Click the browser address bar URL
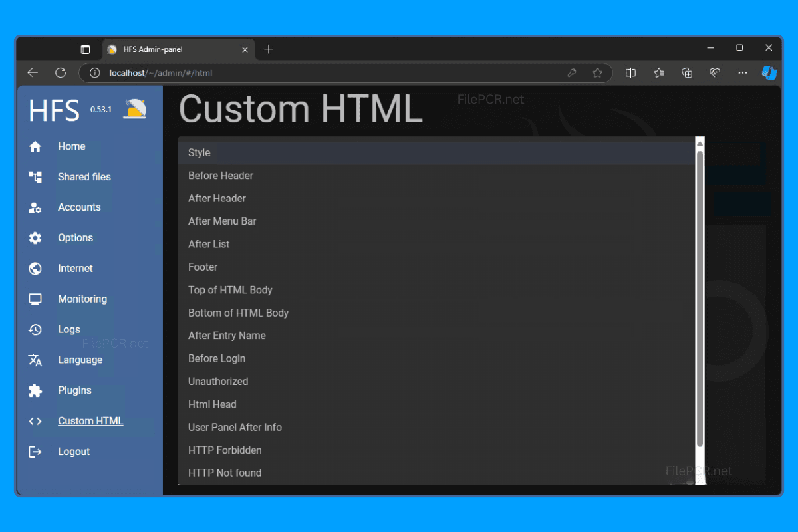798x532 pixels. pos(161,73)
